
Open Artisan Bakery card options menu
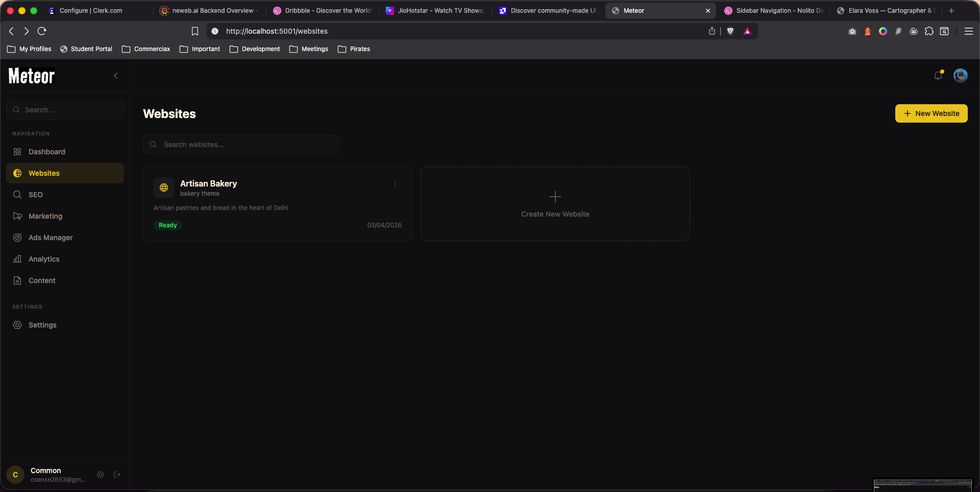pos(395,184)
